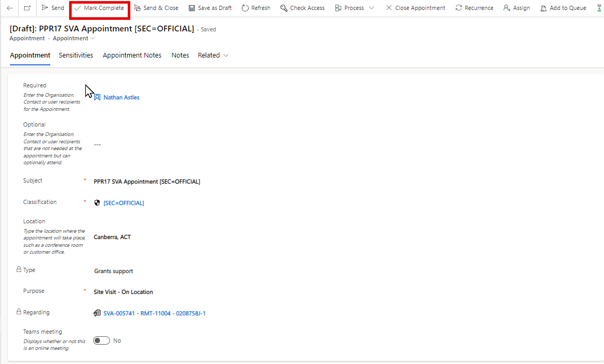Go back using the back arrow icon
The width and height of the screenshot is (604, 364).
coord(9,8)
